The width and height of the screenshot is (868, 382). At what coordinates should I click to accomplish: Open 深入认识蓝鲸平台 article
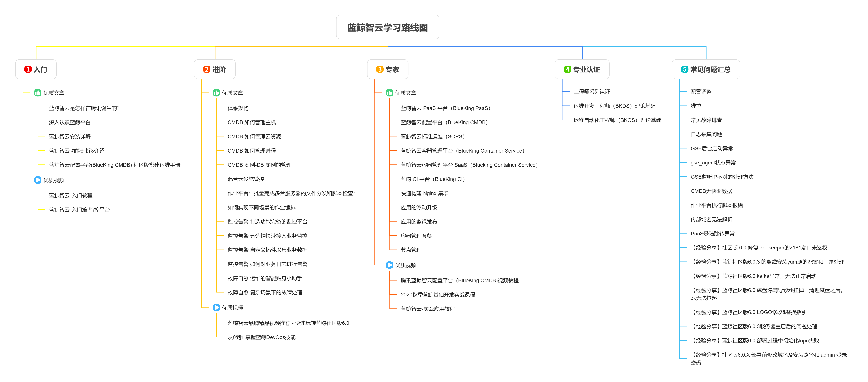coord(70,122)
